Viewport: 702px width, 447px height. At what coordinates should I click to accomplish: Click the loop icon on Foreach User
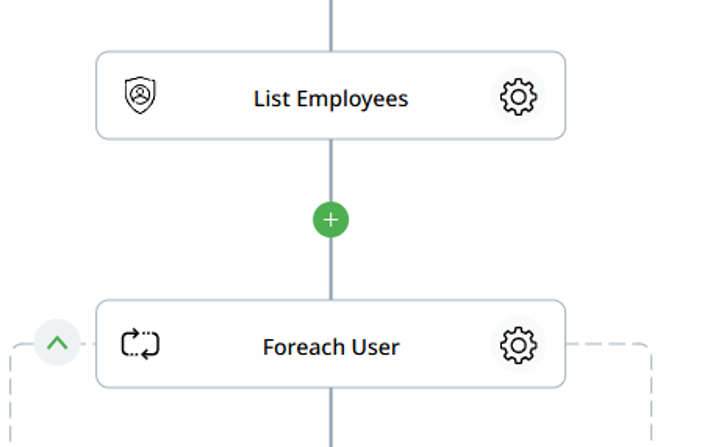point(141,345)
